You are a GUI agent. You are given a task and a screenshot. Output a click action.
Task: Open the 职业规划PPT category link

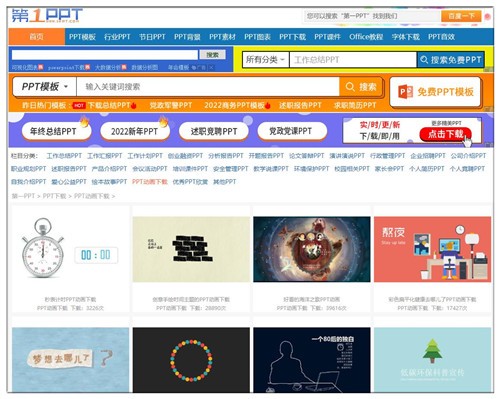(x=29, y=169)
